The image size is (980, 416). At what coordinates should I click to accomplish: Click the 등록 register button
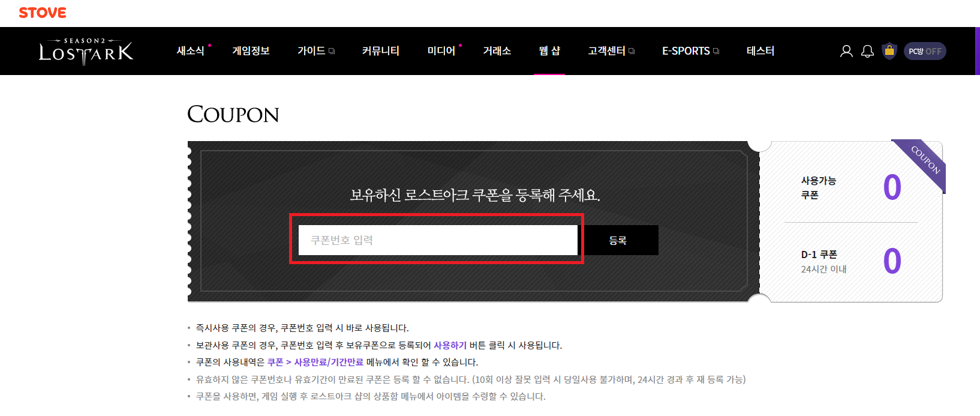coord(618,240)
